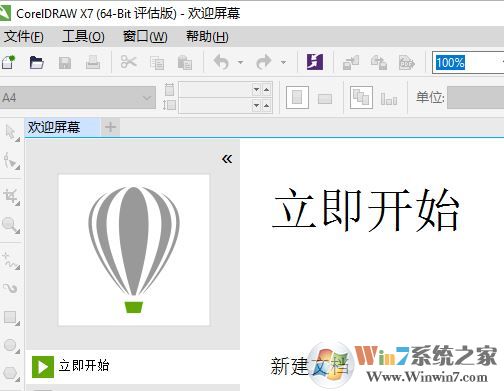
Task: Click the Cut scissors icon
Action: click(x=129, y=62)
